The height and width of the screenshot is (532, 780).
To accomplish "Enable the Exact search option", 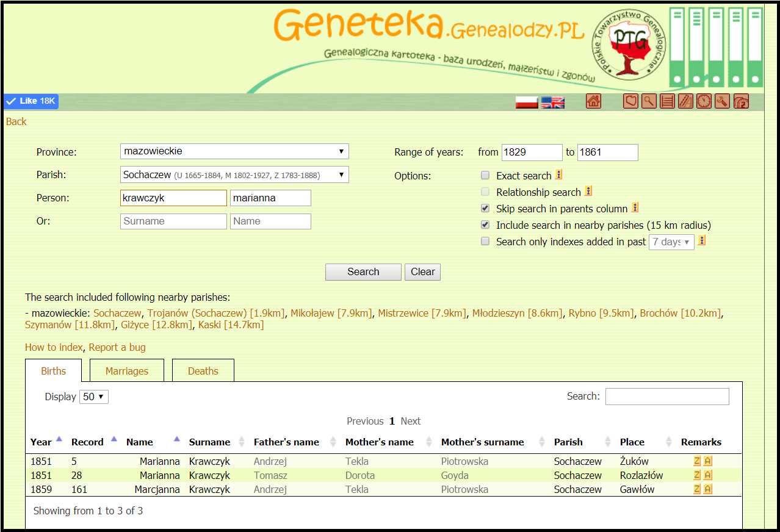I will (x=485, y=175).
